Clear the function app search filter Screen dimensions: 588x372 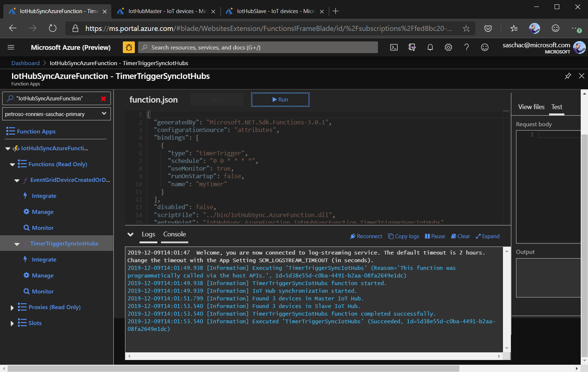104,99
